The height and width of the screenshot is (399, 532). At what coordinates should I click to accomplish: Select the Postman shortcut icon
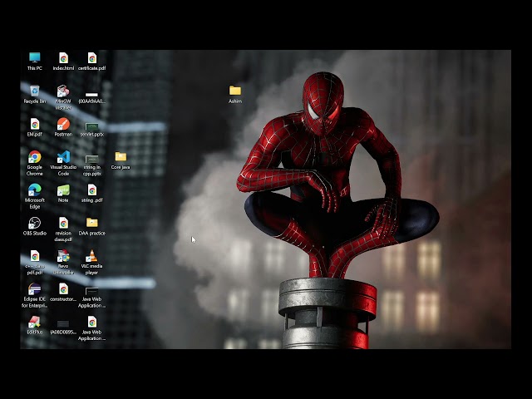pyautogui.click(x=63, y=127)
